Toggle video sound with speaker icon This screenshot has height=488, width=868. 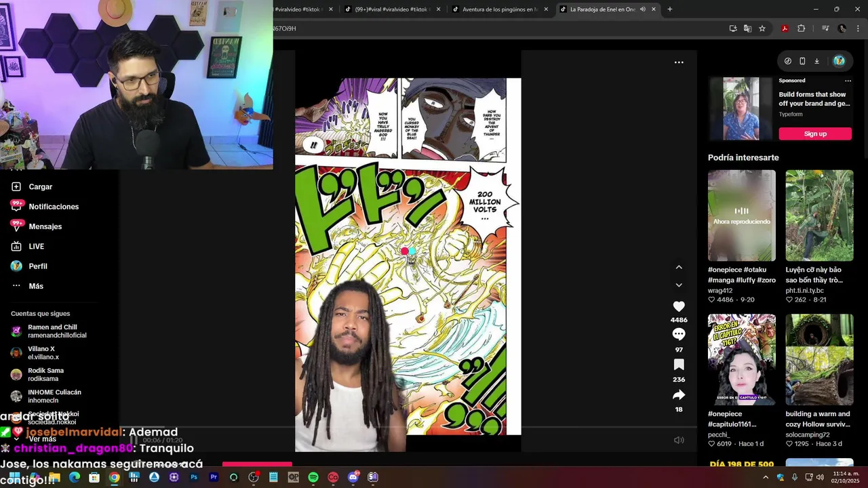(x=679, y=440)
